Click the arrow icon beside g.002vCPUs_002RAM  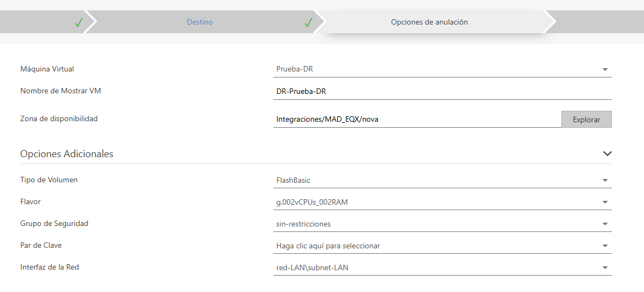(x=605, y=202)
